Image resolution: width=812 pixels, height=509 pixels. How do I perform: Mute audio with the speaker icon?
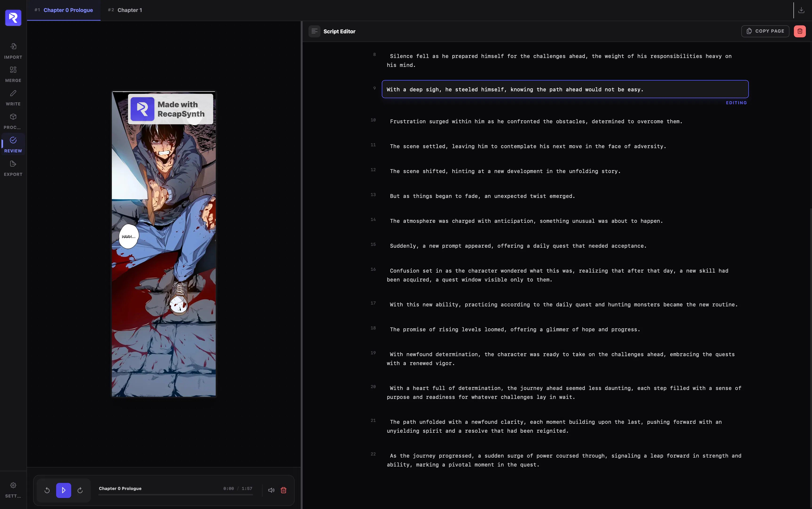271,490
